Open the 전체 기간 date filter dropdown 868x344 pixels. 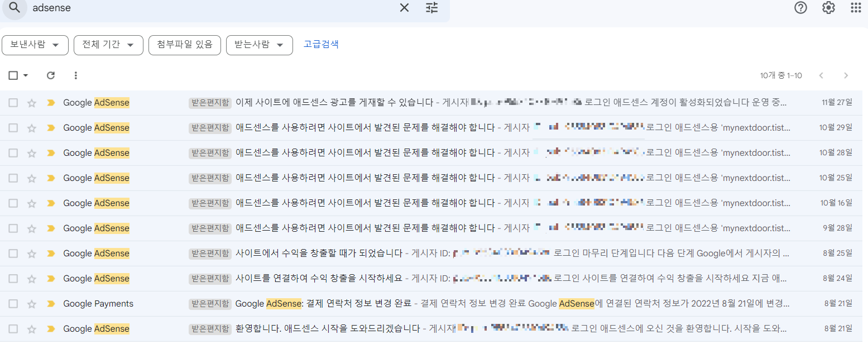click(x=108, y=45)
